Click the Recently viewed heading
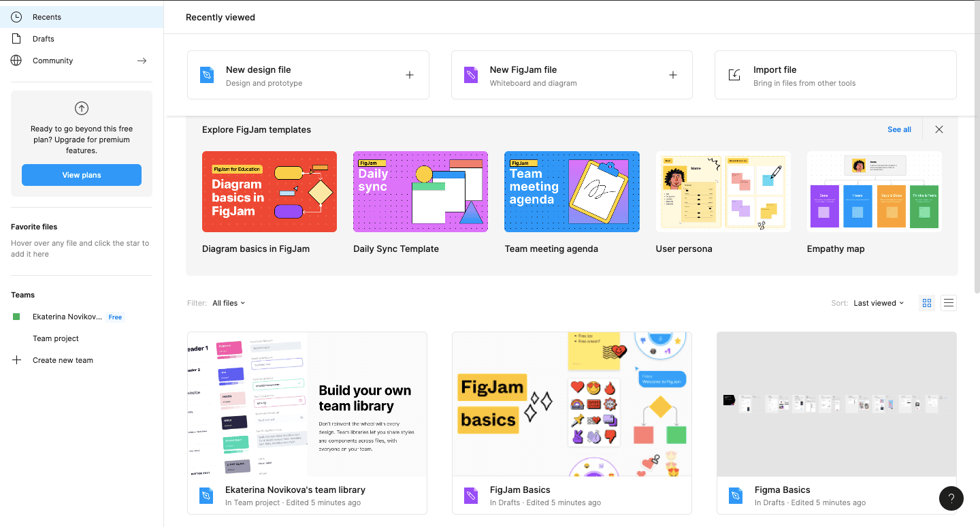The width and height of the screenshot is (980, 527). 220,17
